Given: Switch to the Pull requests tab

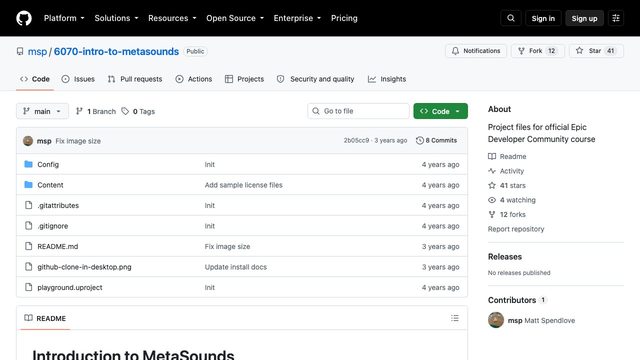Looking at the screenshot, I should [135, 79].
